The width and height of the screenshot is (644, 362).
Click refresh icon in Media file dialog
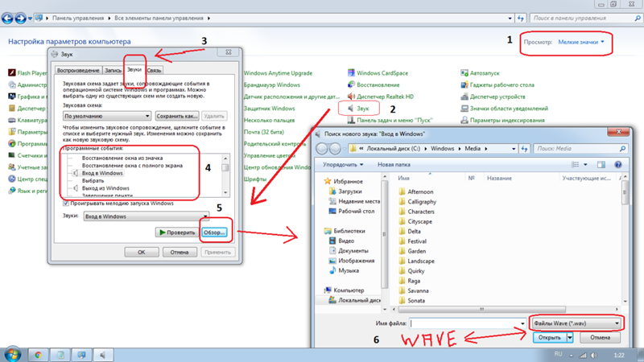click(525, 149)
